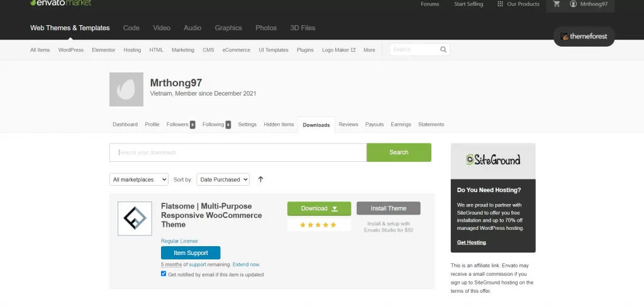Select the 3D Files category
644x306 pixels.
303,28
